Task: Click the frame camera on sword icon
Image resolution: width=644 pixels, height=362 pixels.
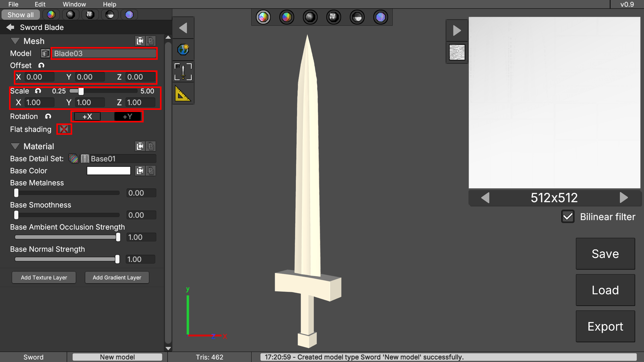Action: tap(183, 72)
